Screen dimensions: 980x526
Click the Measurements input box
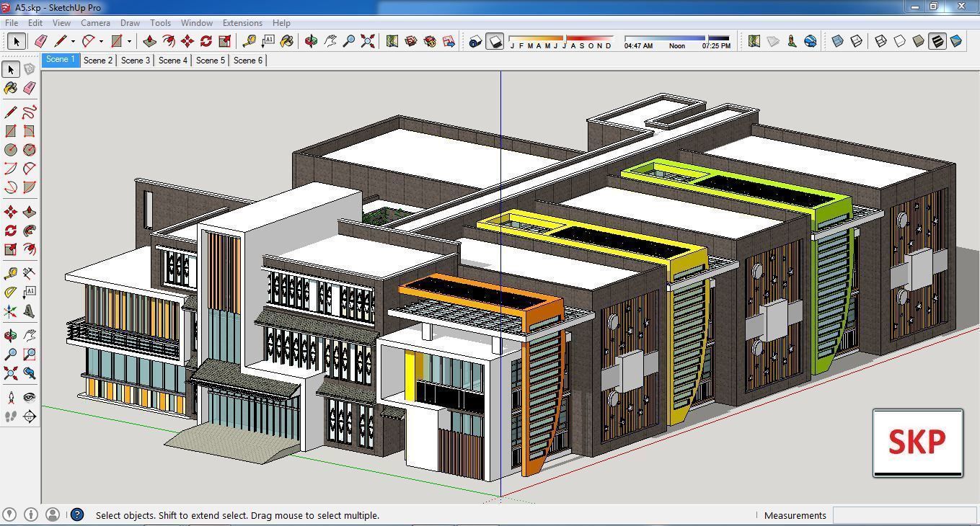[x=904, y=515]
